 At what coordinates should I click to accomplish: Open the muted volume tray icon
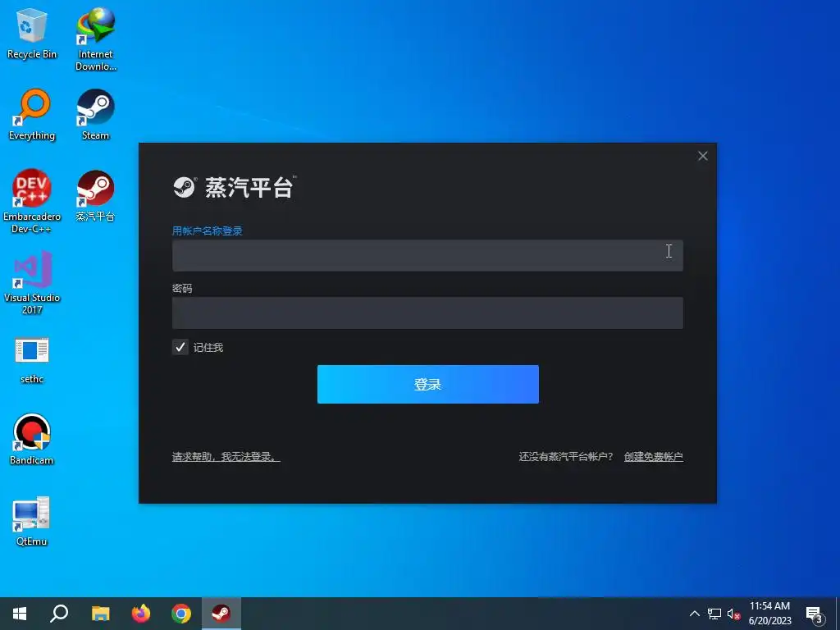(x=734, y=614)
